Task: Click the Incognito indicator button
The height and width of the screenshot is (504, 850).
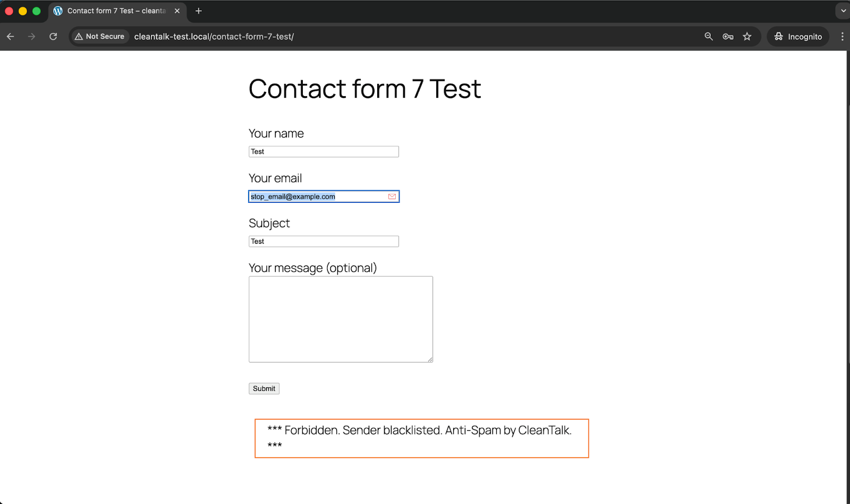Action: [798, 37]
